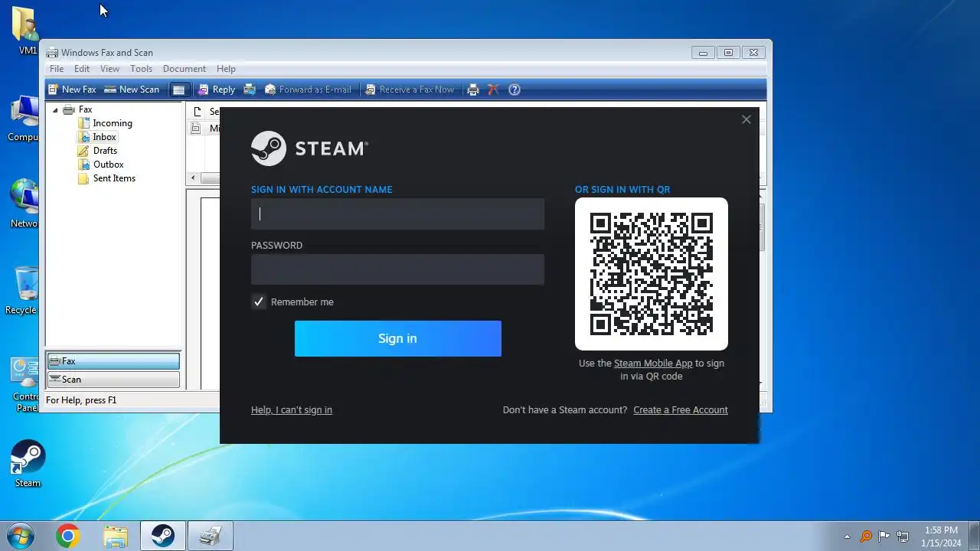Open the File menu
Screen dimensions: 980x551
[57, 69]
